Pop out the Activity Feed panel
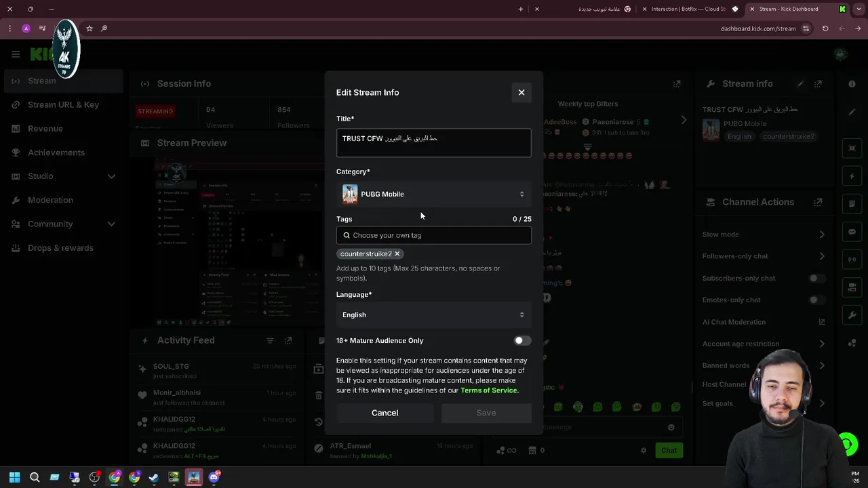868x488 pixels. point(288,340)
